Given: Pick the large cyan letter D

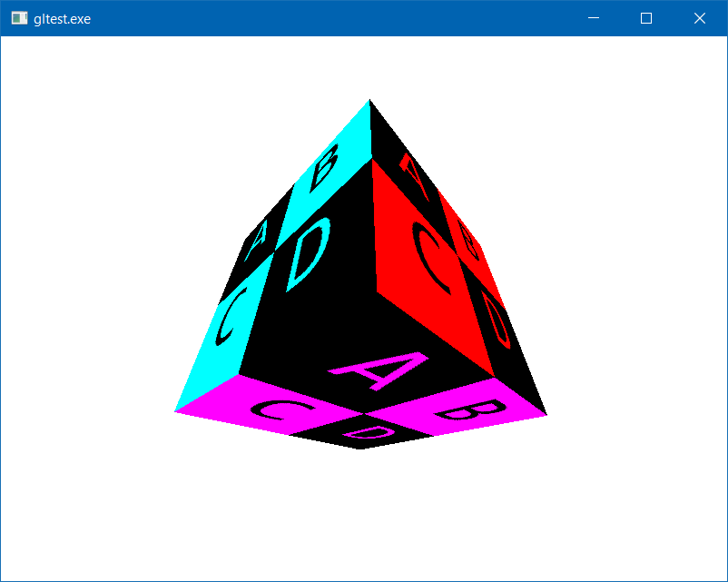Looking at the screenshot, I should (x=309, y=256).
